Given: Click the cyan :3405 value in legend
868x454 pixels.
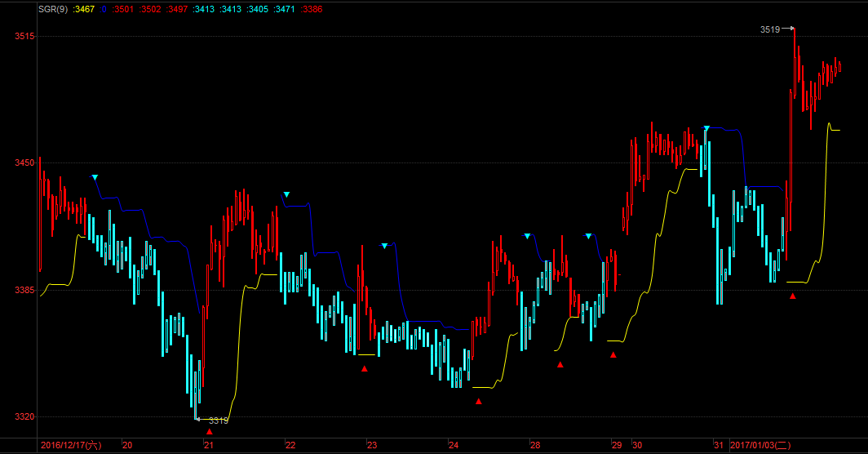Looking at the screenshot, I should coord(258,9).
